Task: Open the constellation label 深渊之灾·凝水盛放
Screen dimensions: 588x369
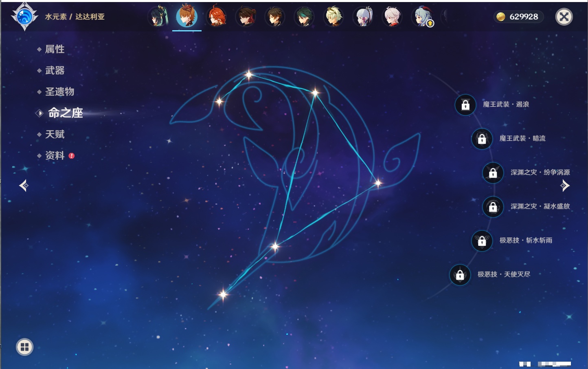Action: tap(540, 206)
